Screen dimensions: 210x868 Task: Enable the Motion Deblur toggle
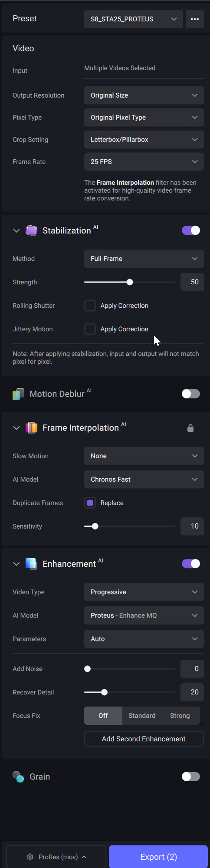[191, 394]
